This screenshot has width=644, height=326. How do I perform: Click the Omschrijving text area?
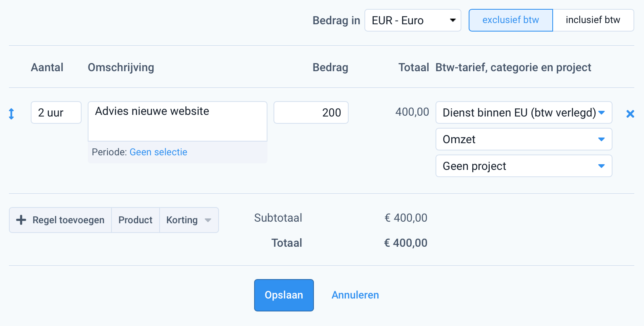[177, 121]
